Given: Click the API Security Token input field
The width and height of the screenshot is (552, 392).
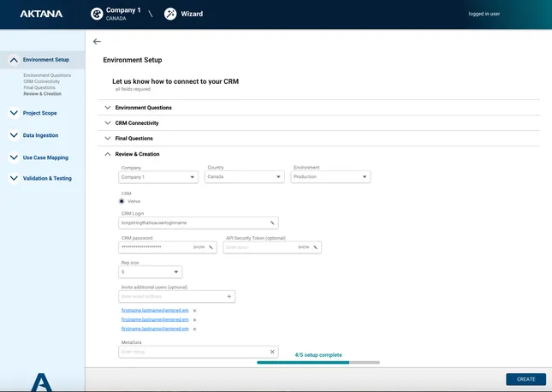Looking at the screenshot, I should [x=272, y=247].
